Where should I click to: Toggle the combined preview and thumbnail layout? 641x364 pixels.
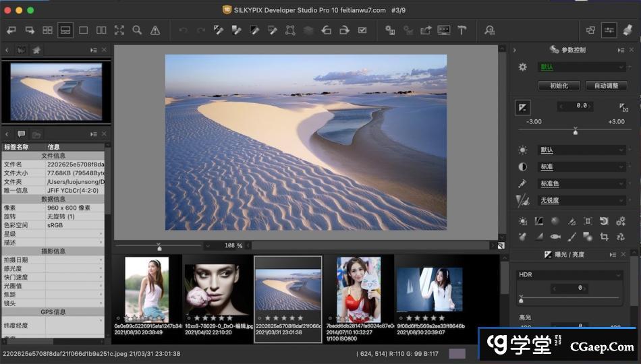click(x=65, y=30)
